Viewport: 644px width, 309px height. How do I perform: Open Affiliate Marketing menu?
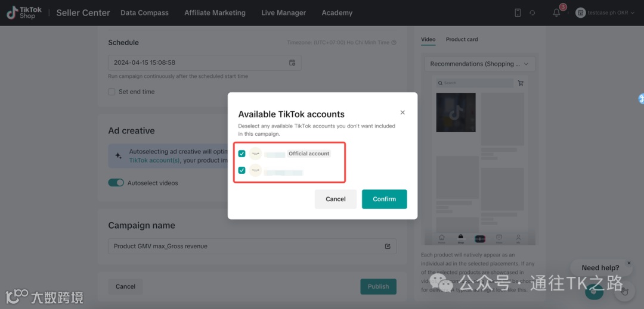click(x=215, y=13)
